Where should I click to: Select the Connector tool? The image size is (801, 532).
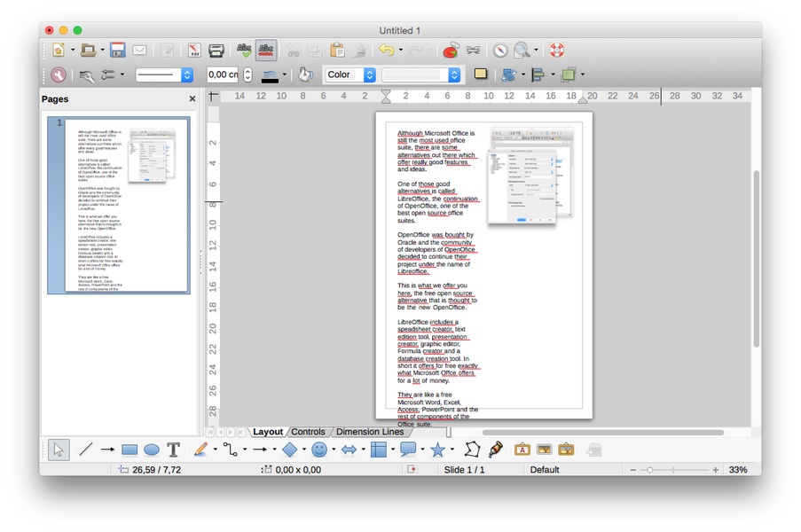tap(231, 450)
